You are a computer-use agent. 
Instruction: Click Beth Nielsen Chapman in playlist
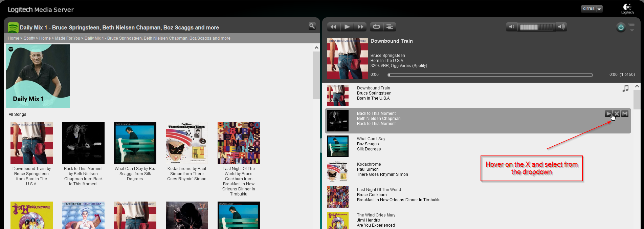(379, 119)
